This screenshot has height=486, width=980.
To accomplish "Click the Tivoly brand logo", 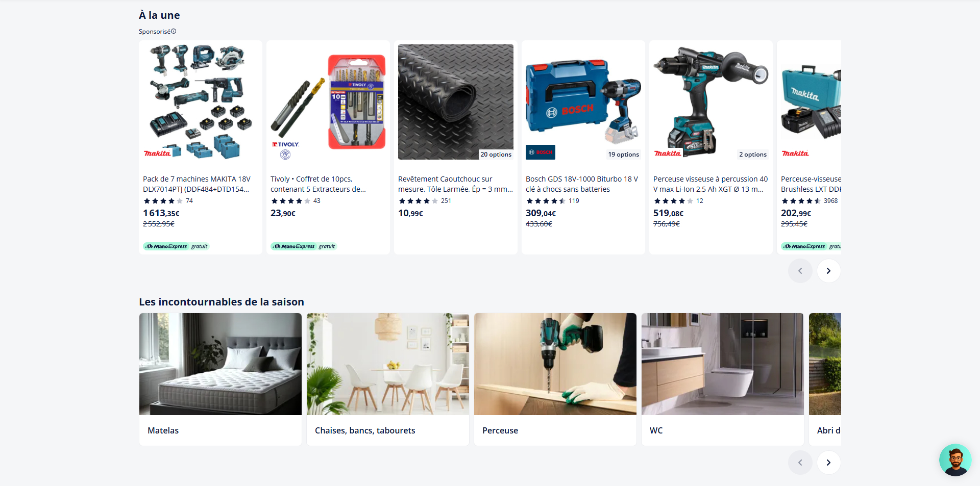I will 285,150.
